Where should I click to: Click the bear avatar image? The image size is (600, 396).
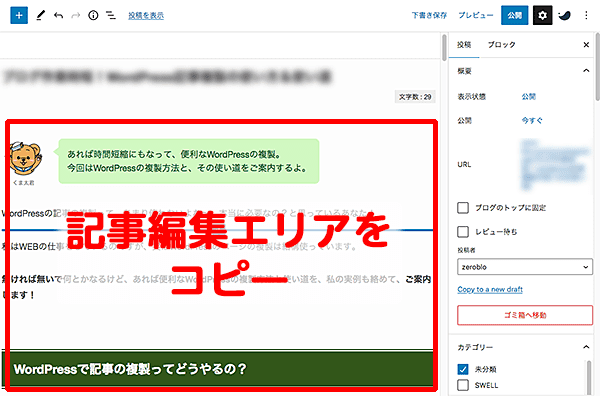(26, 158)
